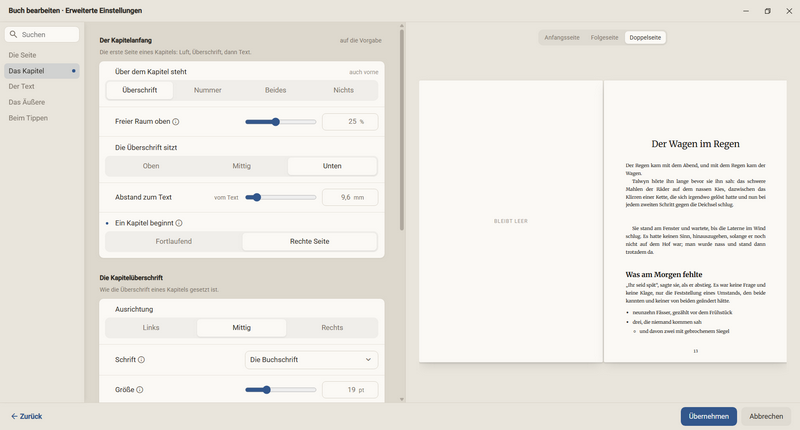The width and height of the screenshot is (800, 430).
Task: Click the Zurück back arrow icon
Action: pyautogui.click(x=14, y=416)
